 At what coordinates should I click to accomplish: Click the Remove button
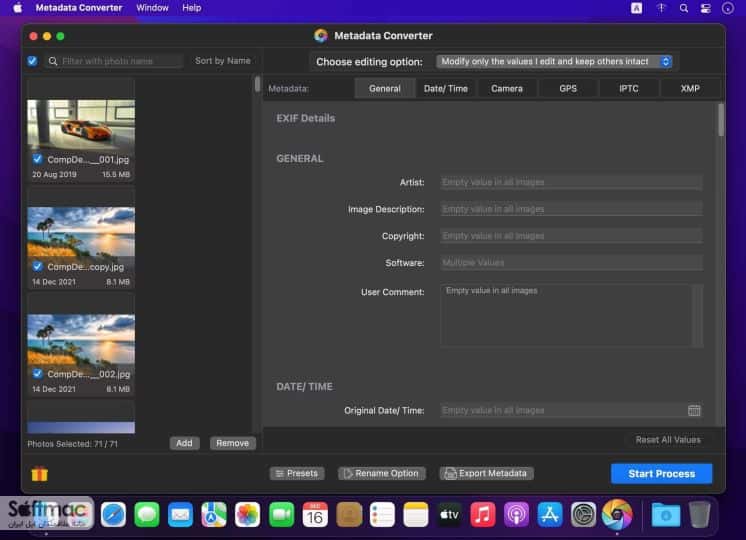(x=233, y=443)
